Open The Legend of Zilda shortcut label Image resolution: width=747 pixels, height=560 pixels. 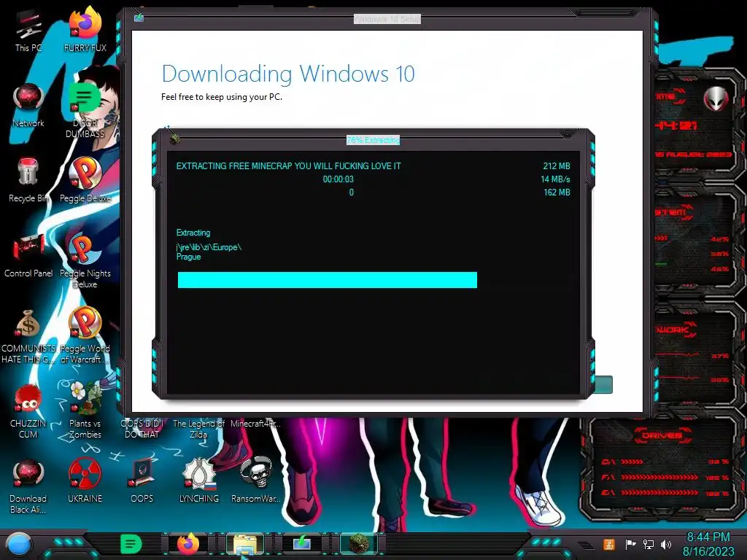(x=198, y=429)
